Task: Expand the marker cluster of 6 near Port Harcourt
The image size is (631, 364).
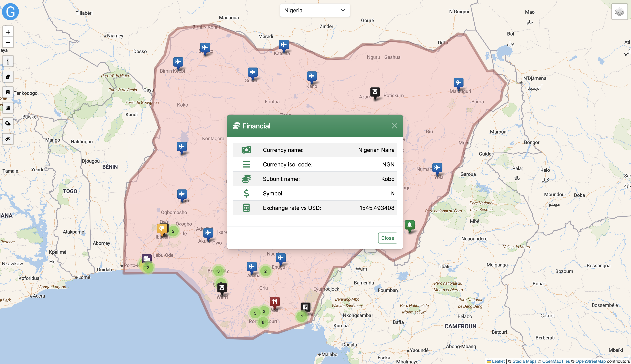Action: click(x=263, y=322)
